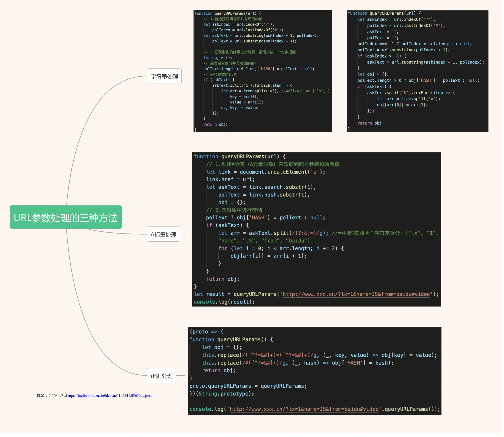
Task: Open the regex String.prototype code image
Action: pos(315,371)
